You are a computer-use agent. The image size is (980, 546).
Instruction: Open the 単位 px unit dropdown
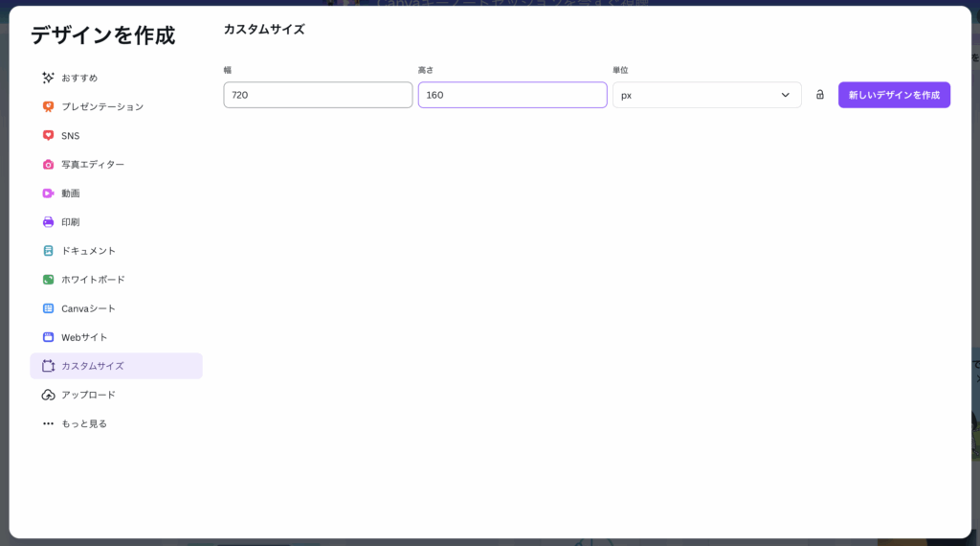click(x=706, y=95)
